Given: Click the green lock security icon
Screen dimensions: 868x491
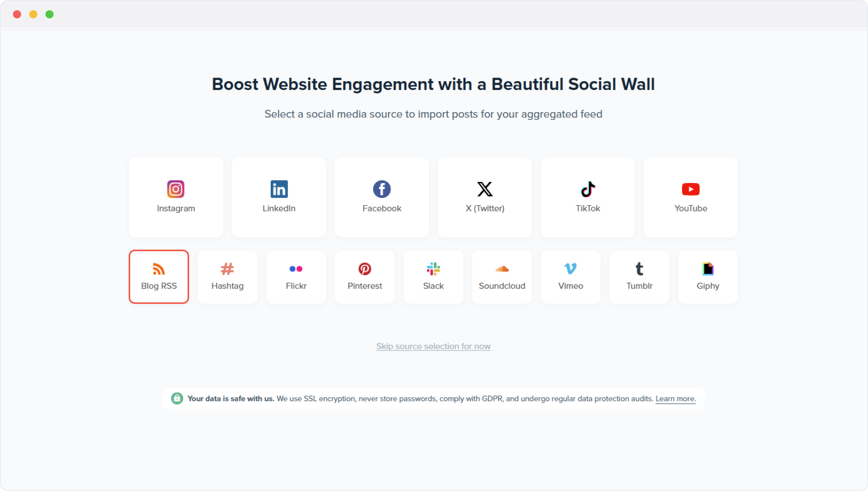Looking at the screenshot, I should click(x=177, y=398).
